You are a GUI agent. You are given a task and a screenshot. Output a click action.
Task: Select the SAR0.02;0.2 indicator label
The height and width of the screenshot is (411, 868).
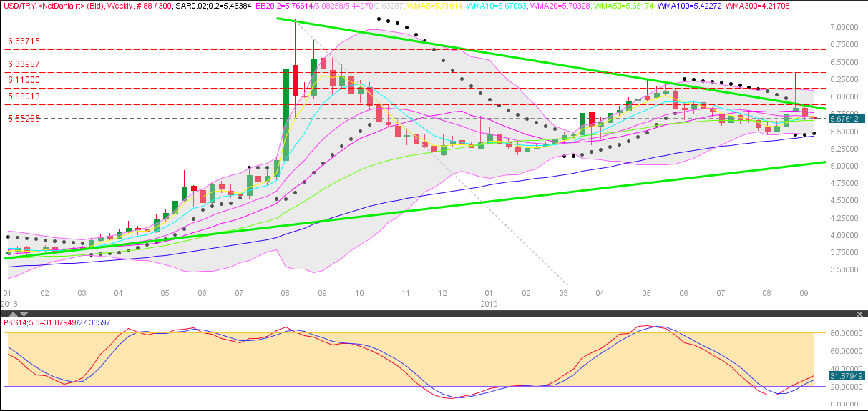pos(213,6)
